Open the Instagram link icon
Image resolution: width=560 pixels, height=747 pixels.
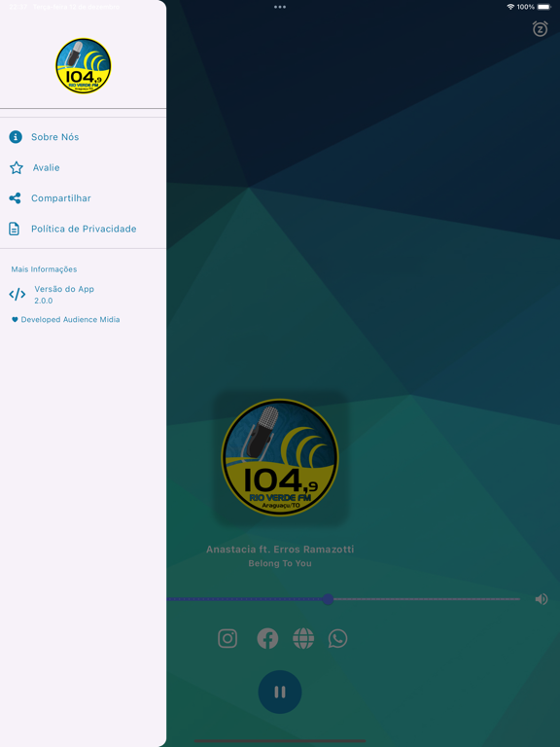pos(227,638)
